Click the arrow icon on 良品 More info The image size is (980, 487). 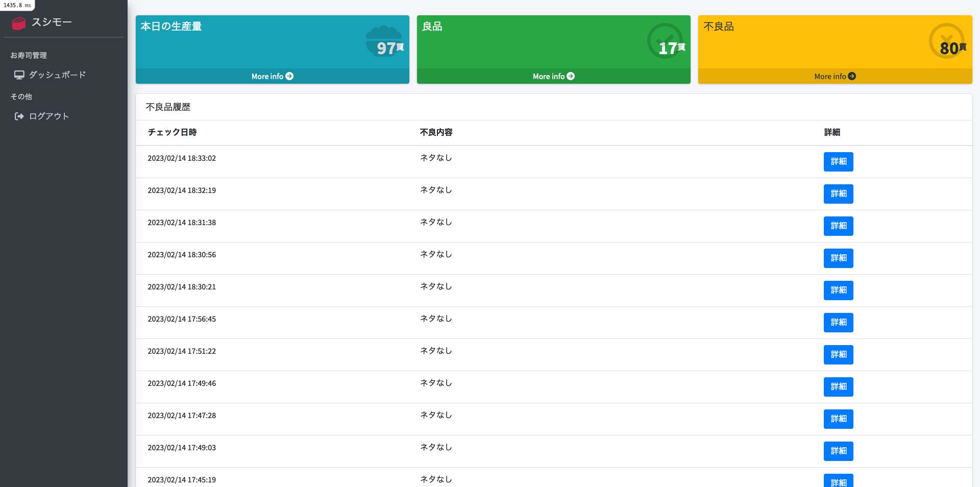571,76
